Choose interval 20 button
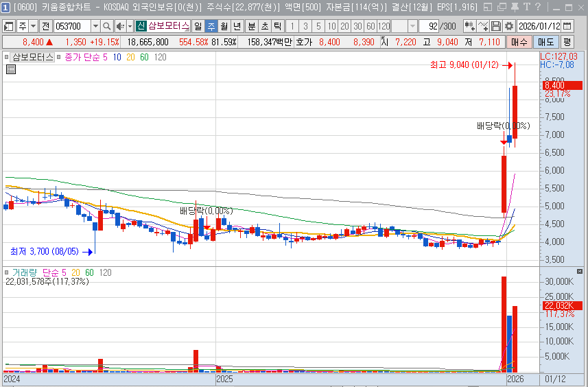Viewport: 588px width, 387px height. click(x=345, y=26)
